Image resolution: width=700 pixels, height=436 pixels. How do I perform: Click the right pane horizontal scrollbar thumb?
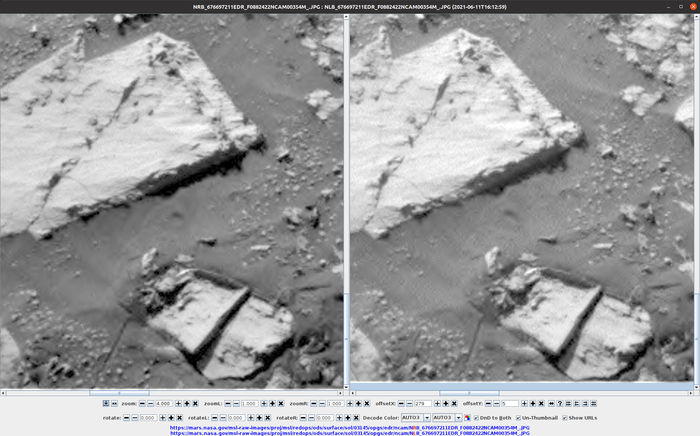[x=469, y=393]
